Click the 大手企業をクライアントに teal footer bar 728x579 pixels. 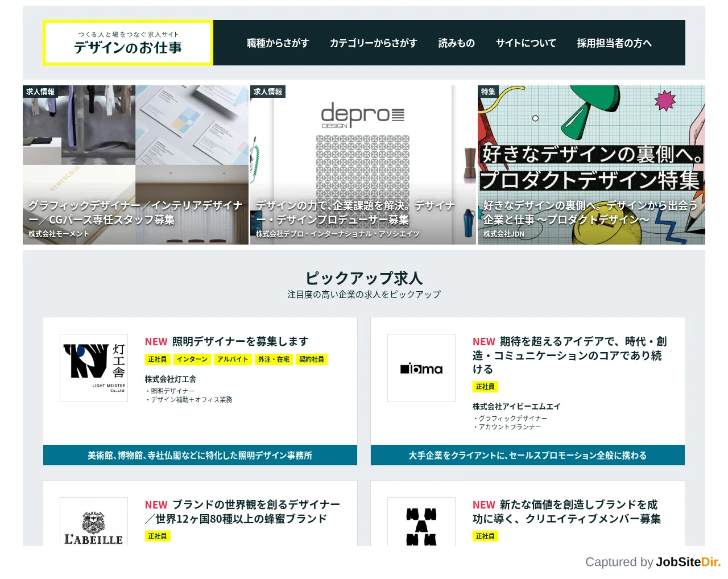coord(528,455)
